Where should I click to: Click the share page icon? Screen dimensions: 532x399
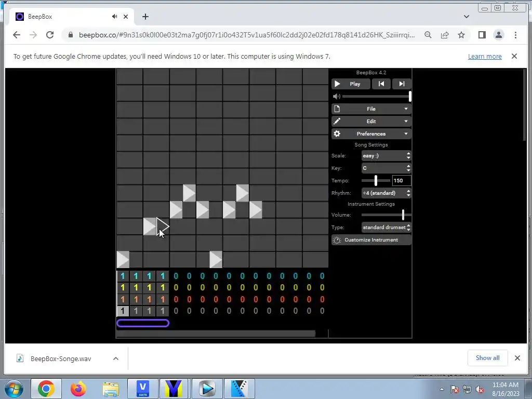(x=445, y=35)
